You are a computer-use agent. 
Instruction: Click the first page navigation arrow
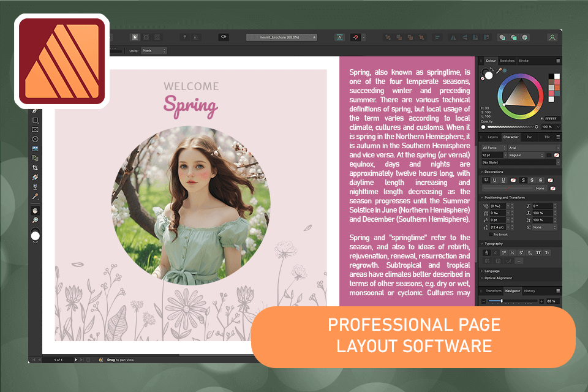[x=33, y=360]
